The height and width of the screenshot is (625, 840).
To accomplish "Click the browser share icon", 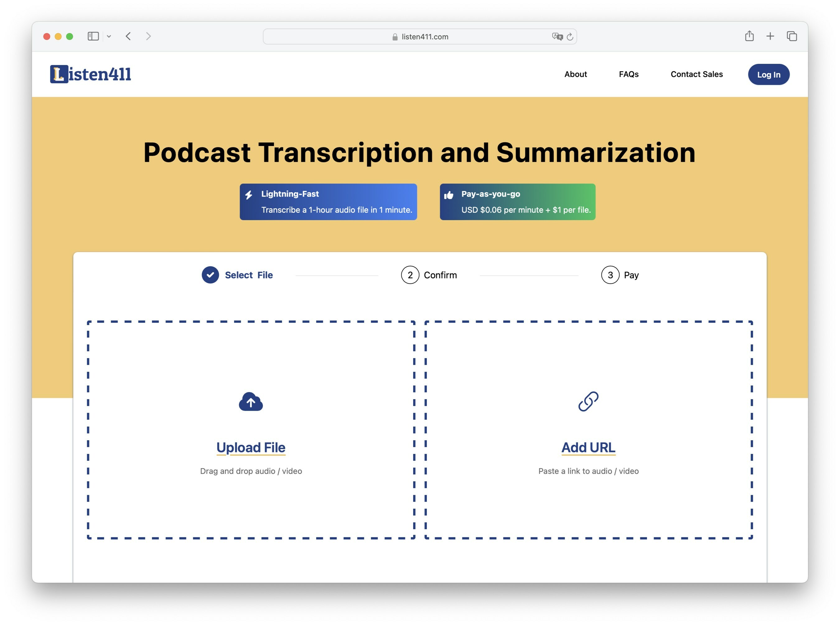I will 749,36.
